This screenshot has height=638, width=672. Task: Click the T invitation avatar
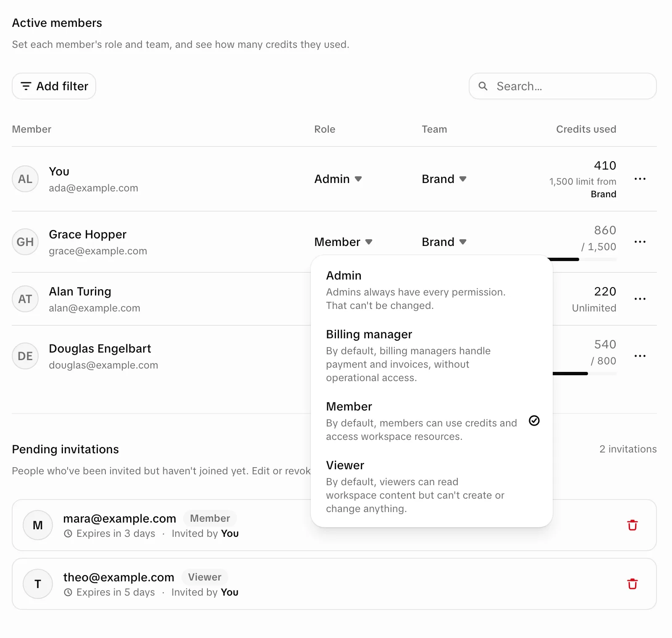(38, 584)
